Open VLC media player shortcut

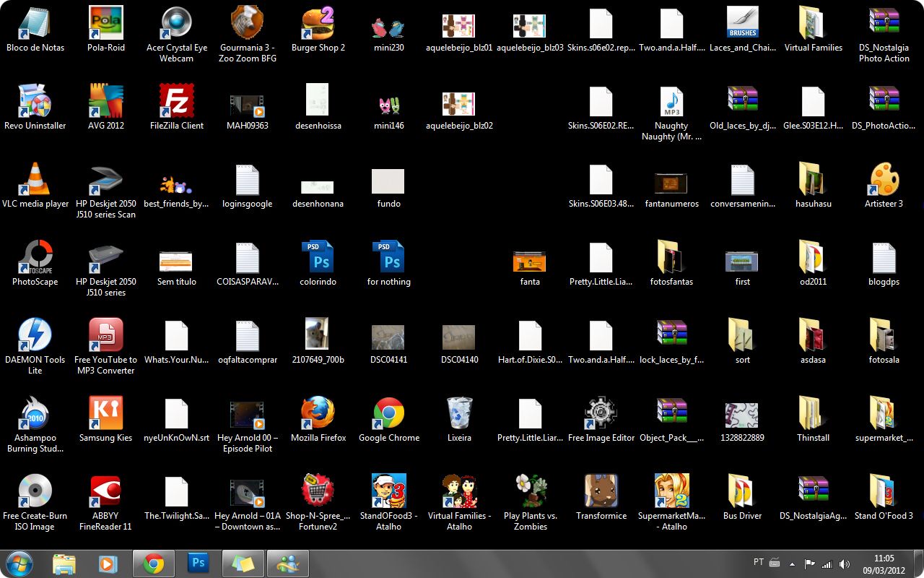pos(35,181)
